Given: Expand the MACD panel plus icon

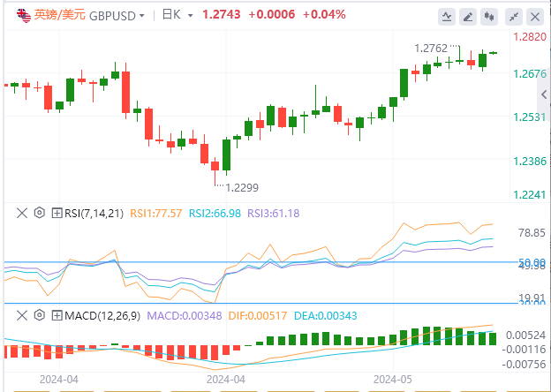Looking at the screenshot, I should [x=57, y=315].
